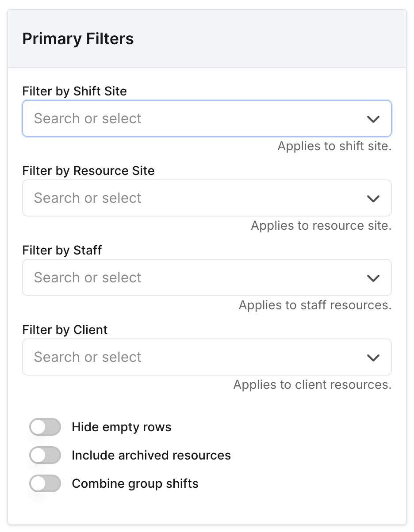Image resolution: width=414 pixels, height=532 pixels.
Task: Click the "Filter by Resource Site" label
Action: click(88, 171)
